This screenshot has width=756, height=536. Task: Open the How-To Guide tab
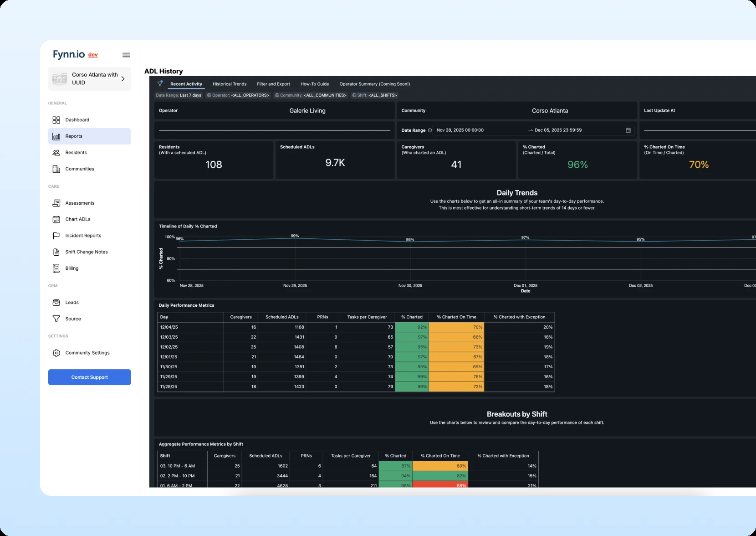pyautogui.click(x=315, y=84)
